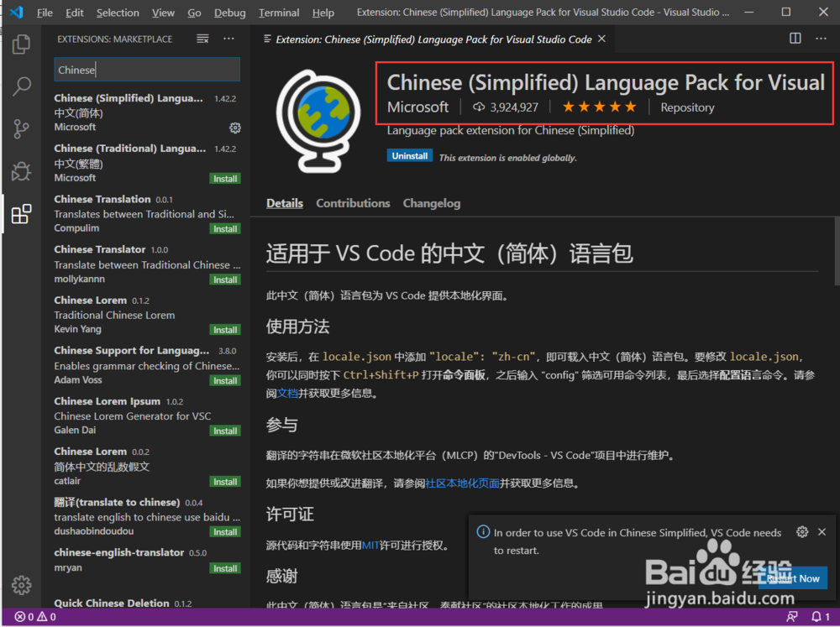
Task: Install Chinese Lorem Ipsum by Galen Dai
Action: coord(225,431)
